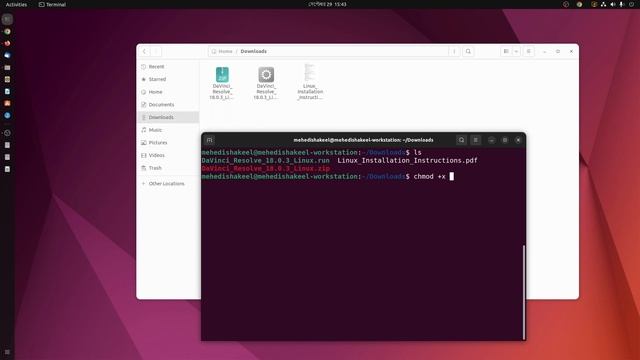Open the Terminal app menu in top bar
Viewport: 640px width, 360px height.
(x=52, y=4)
